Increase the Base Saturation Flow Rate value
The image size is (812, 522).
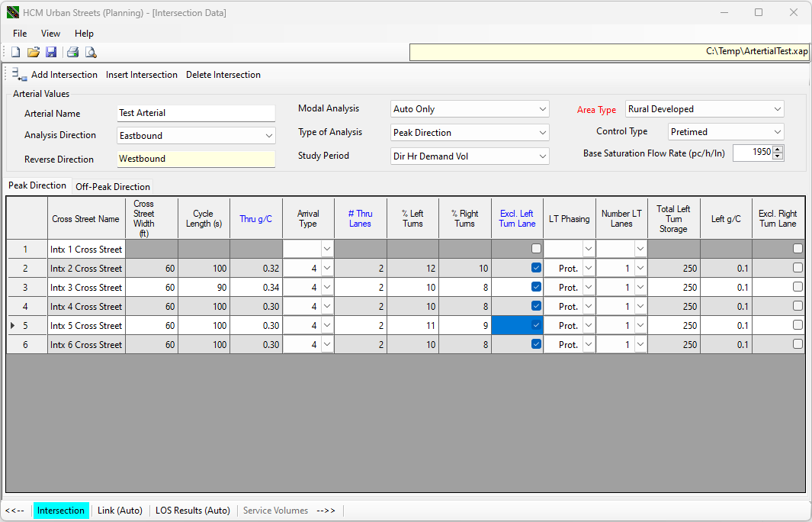pos(778,149)
